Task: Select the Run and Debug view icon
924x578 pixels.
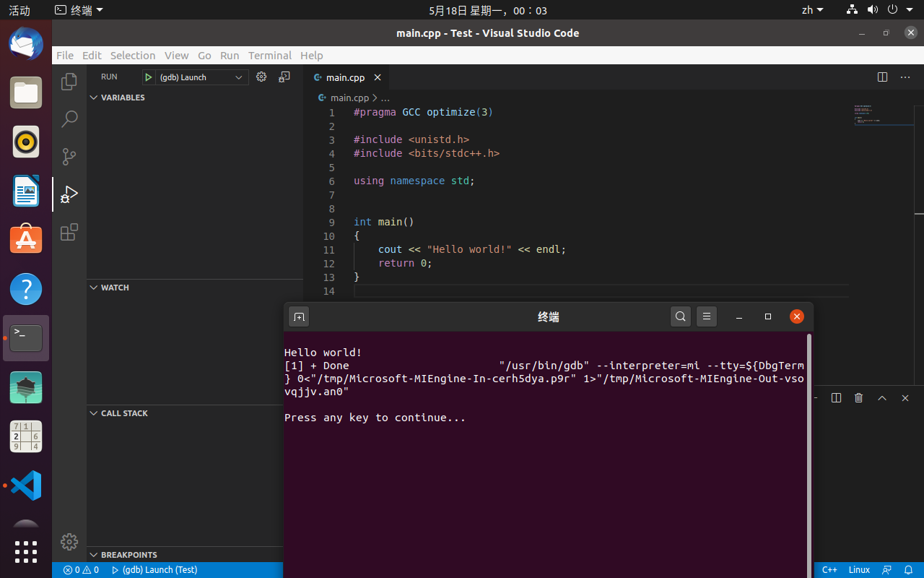Action: pyautogui.click(x=69, y=194)
